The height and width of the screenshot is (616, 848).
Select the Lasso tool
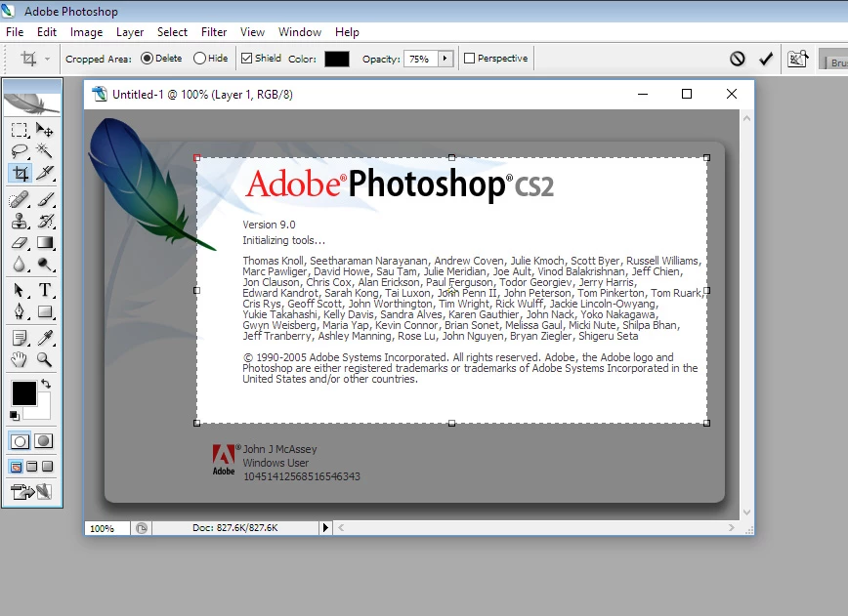click(20, 151)
